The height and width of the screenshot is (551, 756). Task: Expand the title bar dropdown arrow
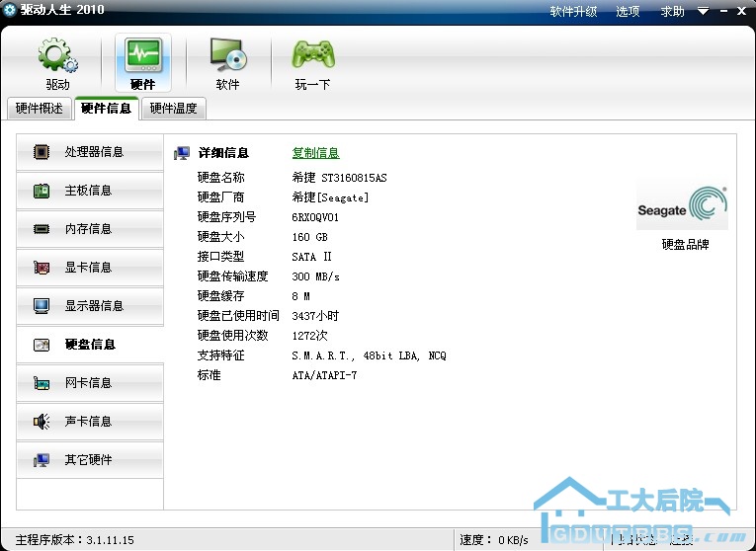click(703, 11)
